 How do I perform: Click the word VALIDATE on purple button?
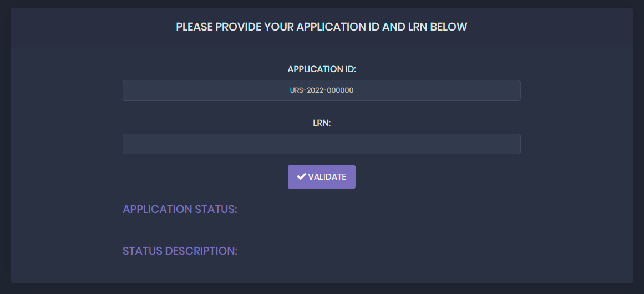click(x=327, y=177)
